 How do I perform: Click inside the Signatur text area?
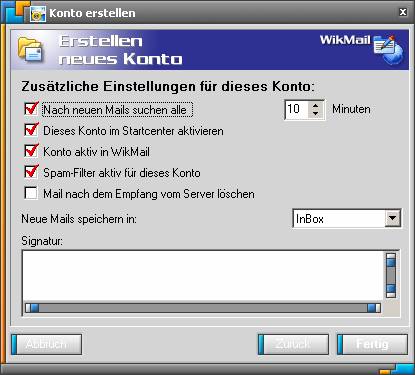pyautogui.click(x=203, y=276)
